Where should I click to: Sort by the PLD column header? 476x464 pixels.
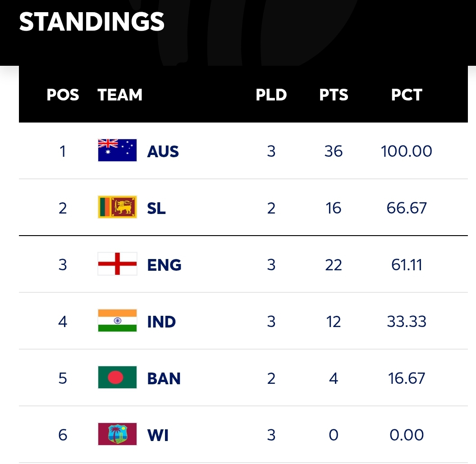pyautogui.click(x=271, y=95)
